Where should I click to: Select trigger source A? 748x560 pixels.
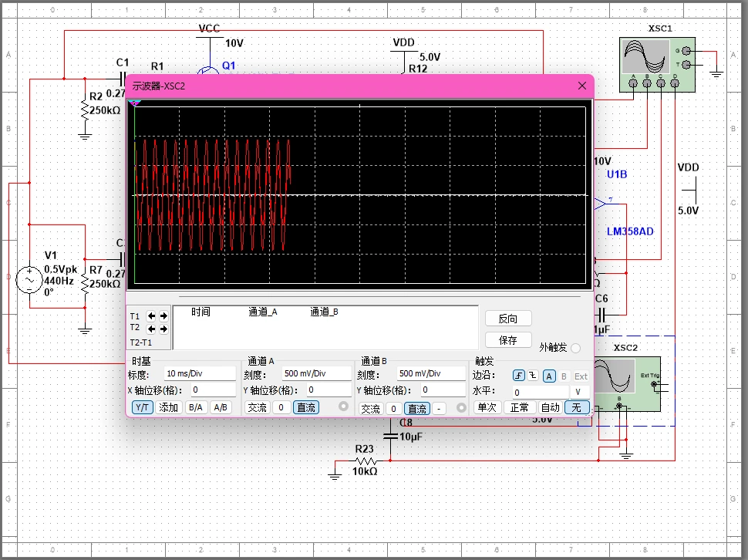click(549, 376)
